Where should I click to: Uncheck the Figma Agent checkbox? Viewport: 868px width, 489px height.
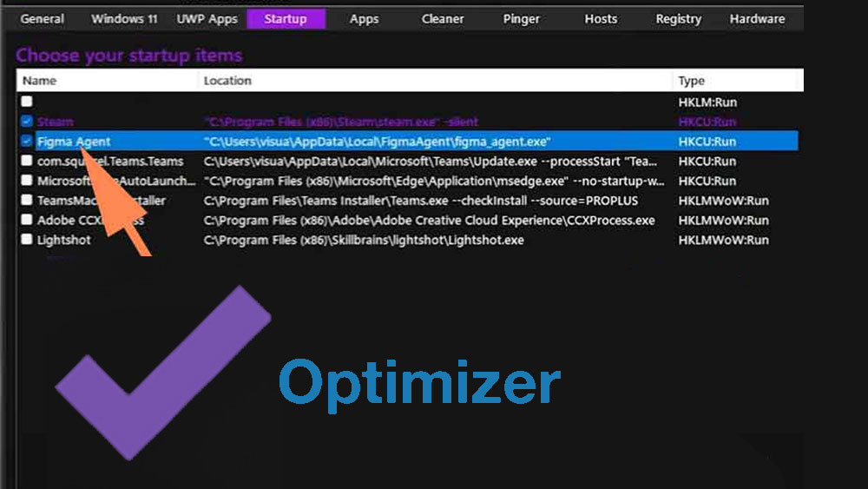tap(27, 141)
